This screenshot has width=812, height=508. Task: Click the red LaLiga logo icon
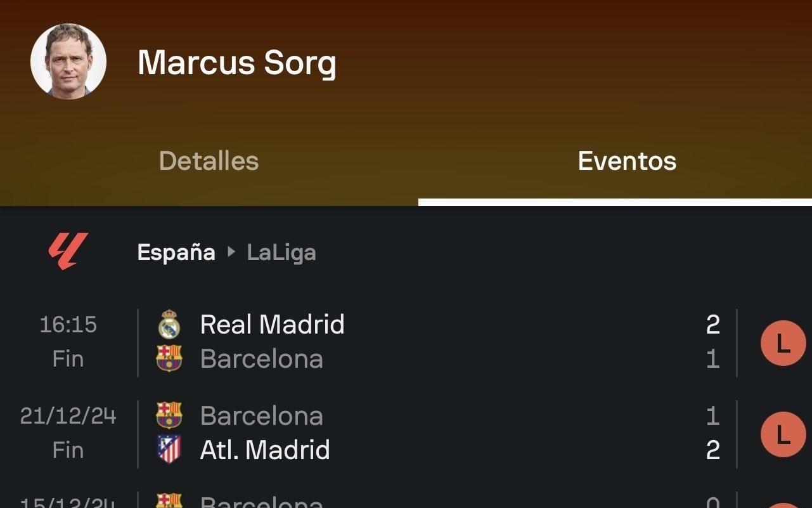coord(68,252)
